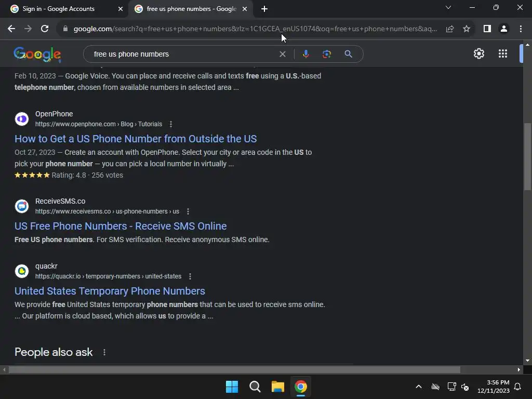Open the tab search dropdown

[448, 7]
